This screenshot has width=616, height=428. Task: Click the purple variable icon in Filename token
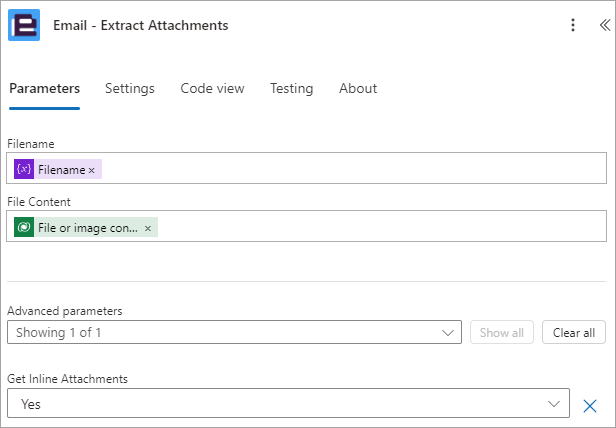(x=24, y=169)
